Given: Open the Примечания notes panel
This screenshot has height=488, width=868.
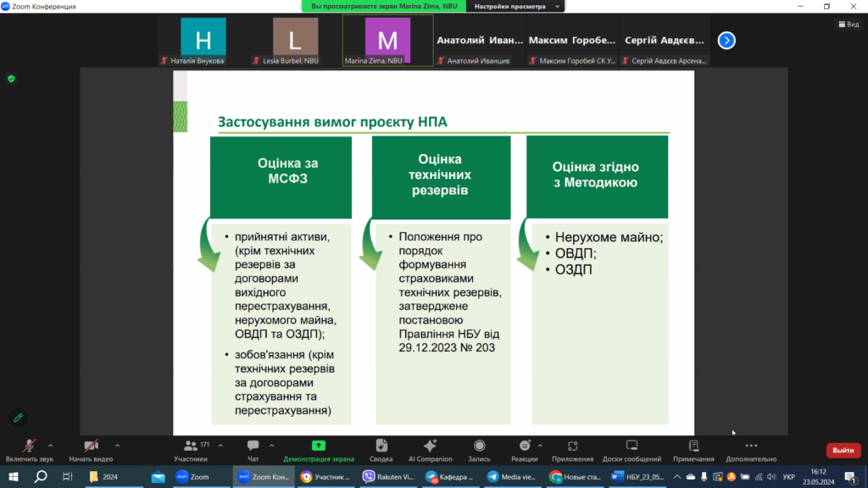Looking at the screenshot, I should [693, 451].
